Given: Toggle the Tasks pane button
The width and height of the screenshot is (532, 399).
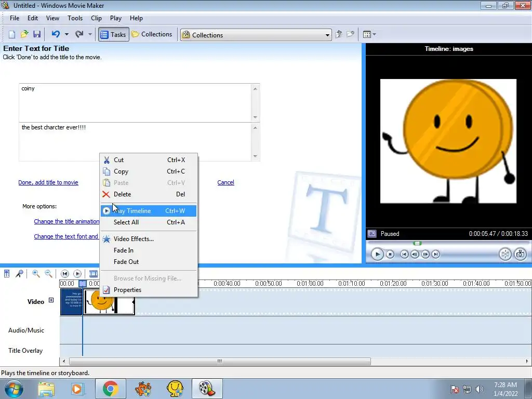Looking at the screenshot, I should 114,34.
